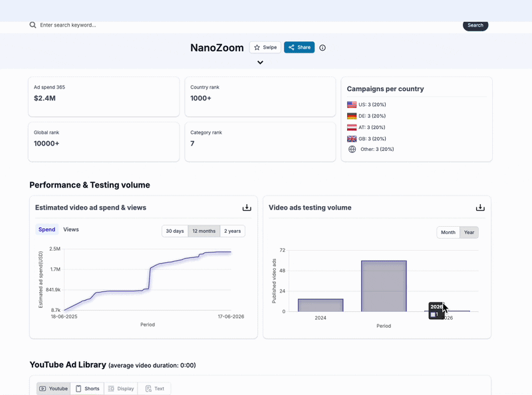Viewport: 532px width, 395px height.
Task: Download the estimated ad spend chart
Action: click(247, 207)
